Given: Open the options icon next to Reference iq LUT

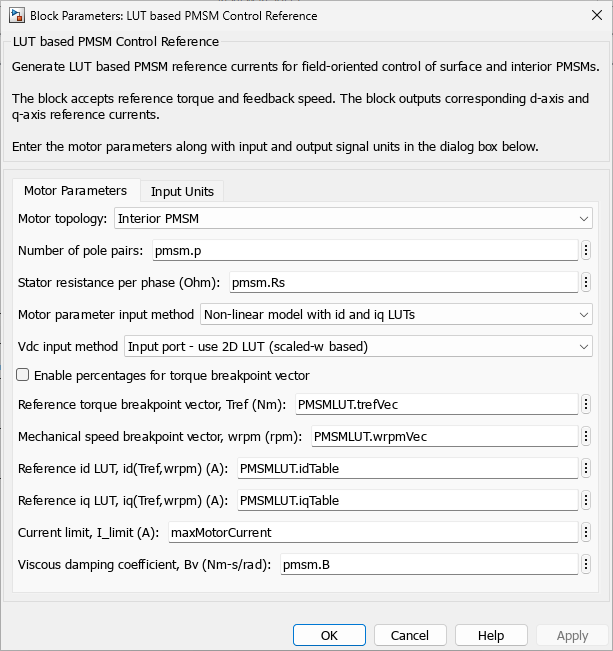Looking at the screenshot, I should click(586, 500).
